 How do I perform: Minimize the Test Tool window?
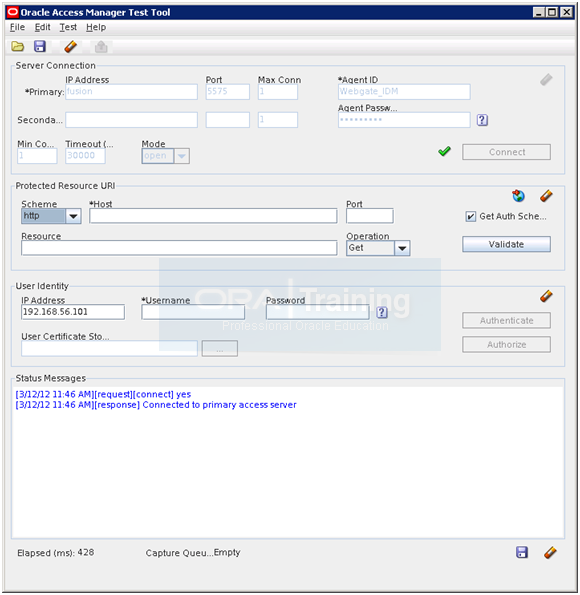[x=539, y=13]
